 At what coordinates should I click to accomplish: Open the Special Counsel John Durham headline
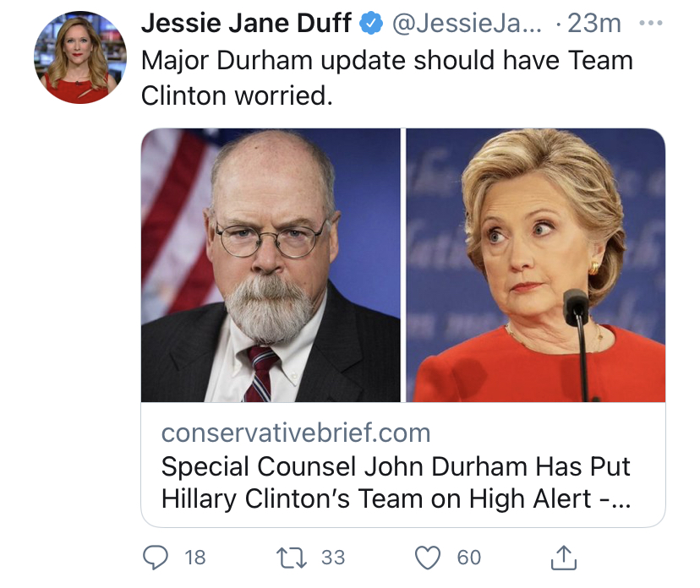pos(396,482)
